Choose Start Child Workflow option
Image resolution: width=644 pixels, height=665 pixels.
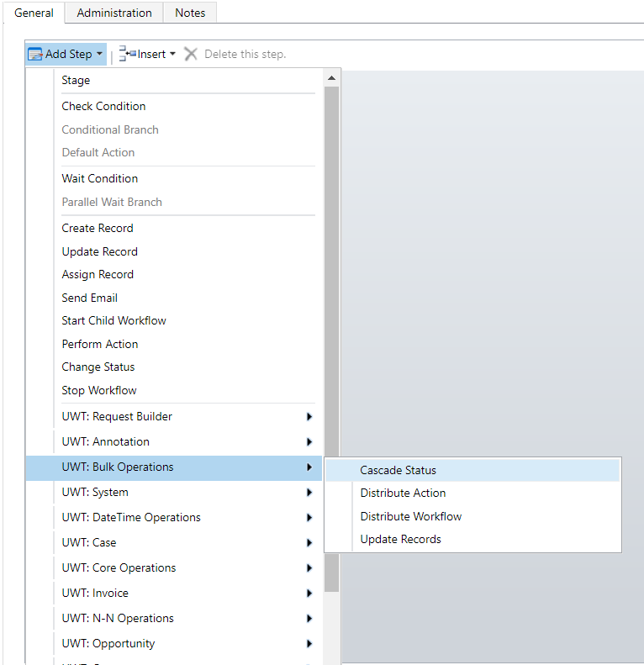pyautogui.click(x=113, y=321)
